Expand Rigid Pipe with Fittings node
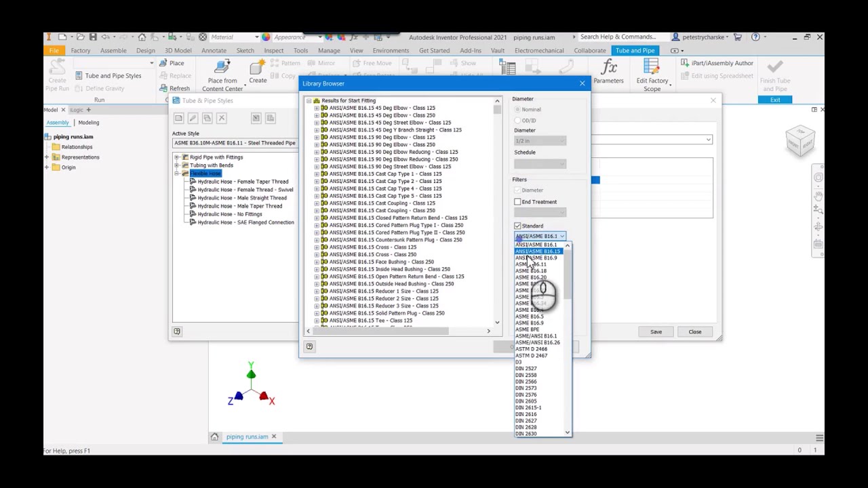The height and width of the screenshot is (488, 868). (176, 157)
